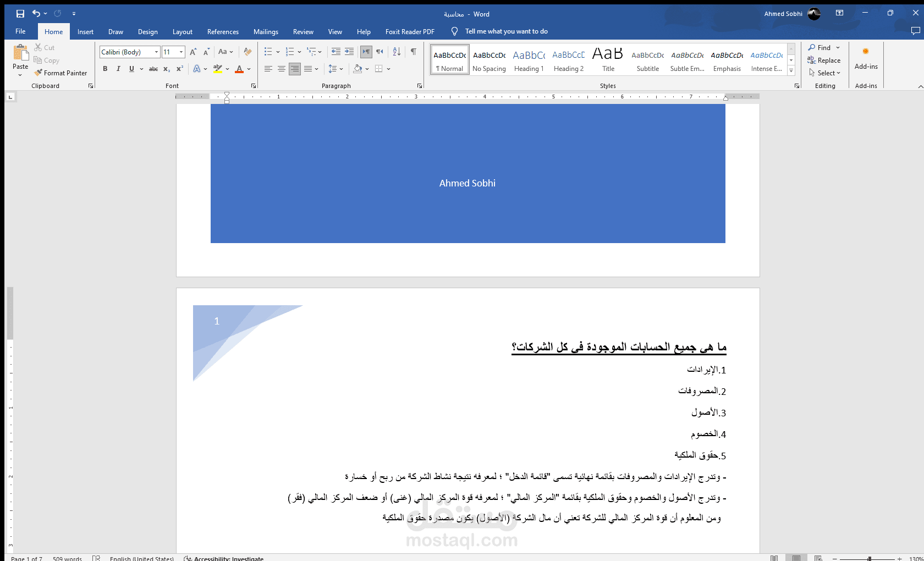
Task: Align the text to the left
Action: click(268, 69)
